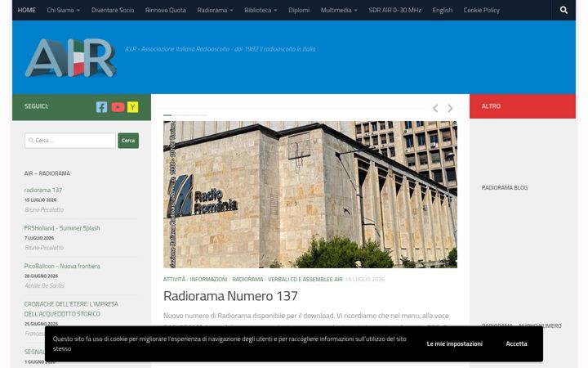Expand the Chi Siamo dropdown menu
588x368 pixels.
(63, 10)
